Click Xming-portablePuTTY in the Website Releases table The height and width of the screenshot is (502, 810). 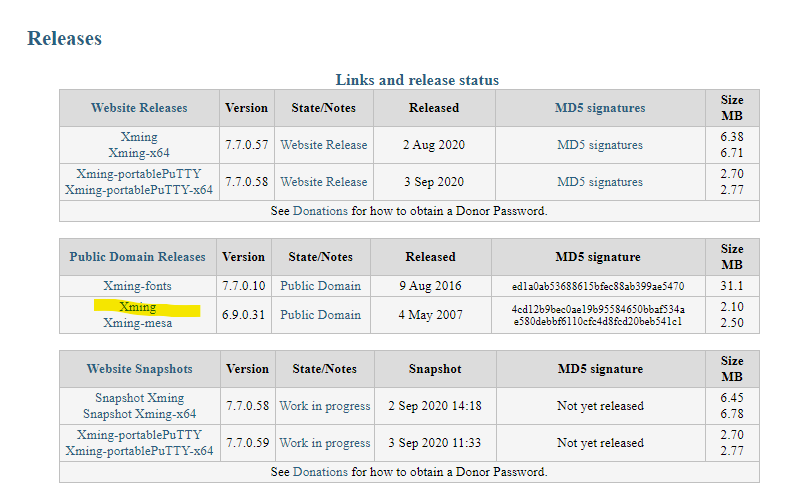139,174
